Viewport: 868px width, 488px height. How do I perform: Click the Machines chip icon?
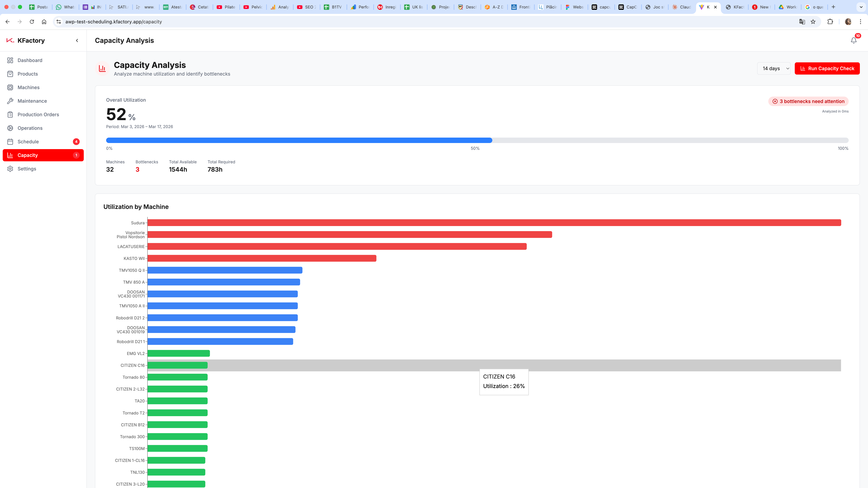coord(10,87)
